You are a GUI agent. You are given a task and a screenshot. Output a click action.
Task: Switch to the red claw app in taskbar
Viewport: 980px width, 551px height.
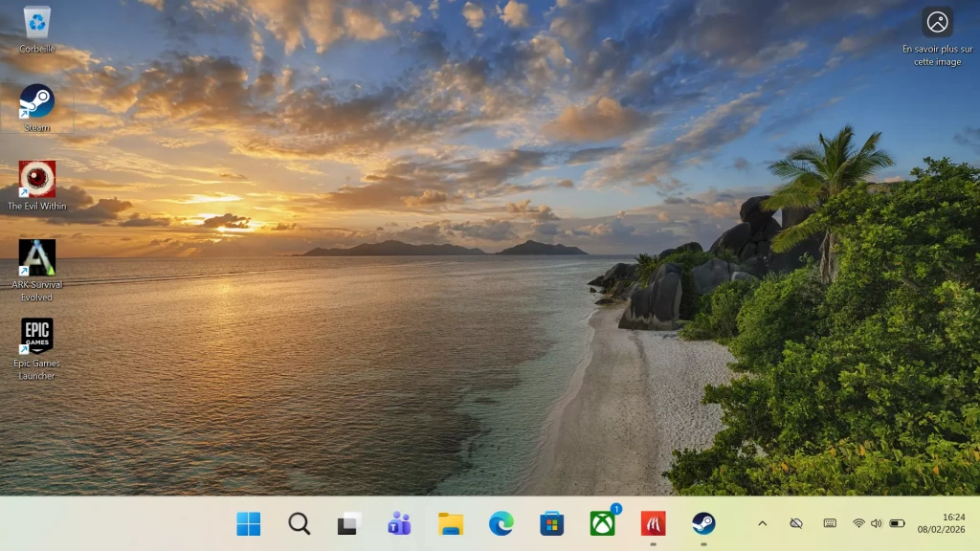click(x=653, y=523)
